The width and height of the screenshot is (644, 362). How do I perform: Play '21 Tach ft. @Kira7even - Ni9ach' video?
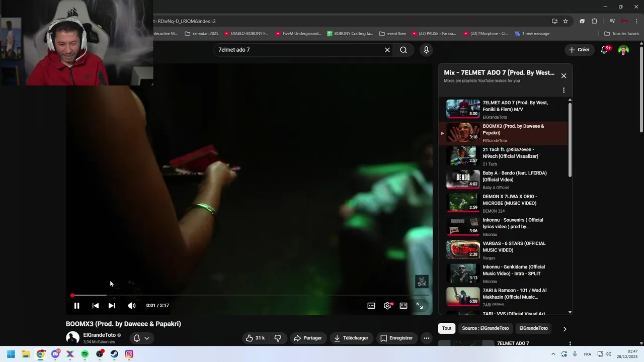pyautogui.click(x=503, y=156)
